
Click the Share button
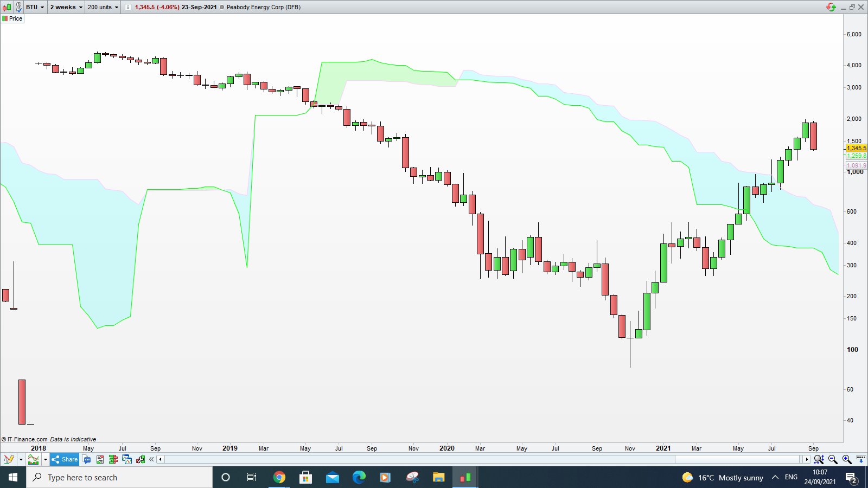65,459
